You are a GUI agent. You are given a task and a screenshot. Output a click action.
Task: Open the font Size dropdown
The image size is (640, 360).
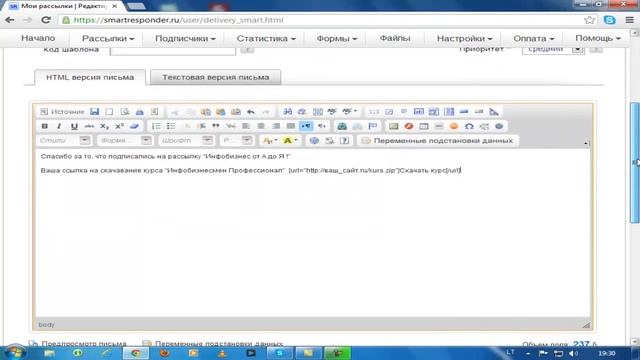(x=237, y=140)
